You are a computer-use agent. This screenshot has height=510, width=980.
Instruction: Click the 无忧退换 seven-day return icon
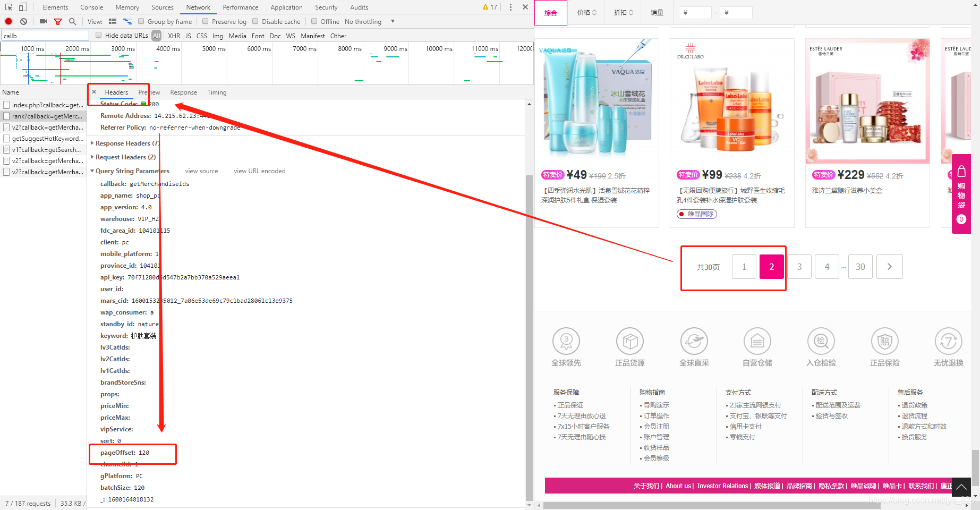coord(949,341)
